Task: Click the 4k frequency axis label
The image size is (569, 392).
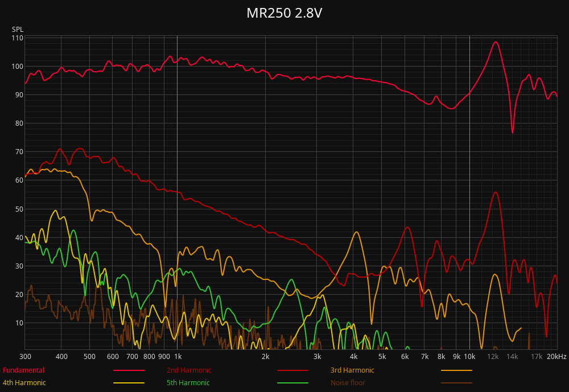Action: coord(353,356)
